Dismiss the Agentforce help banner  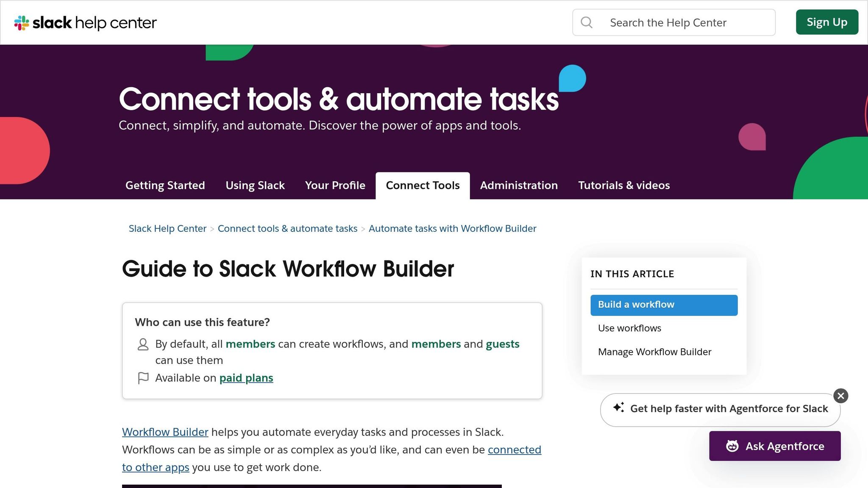[840, 396]
